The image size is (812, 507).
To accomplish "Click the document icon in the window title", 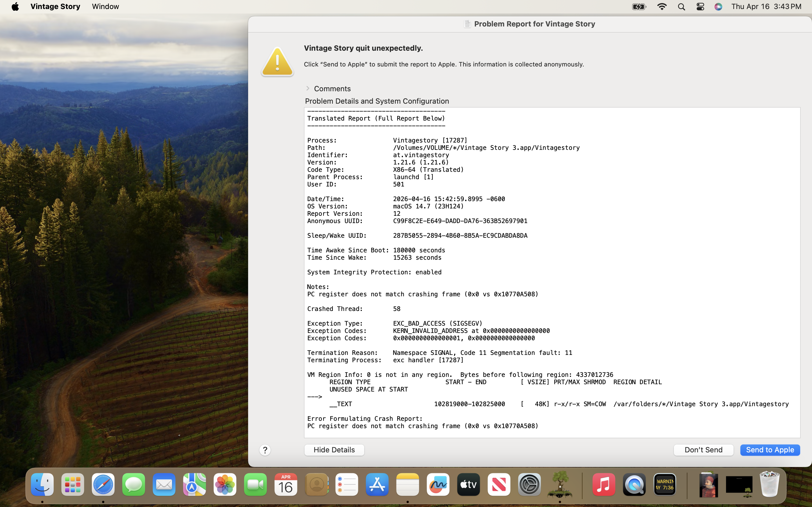I will (467, 24).
